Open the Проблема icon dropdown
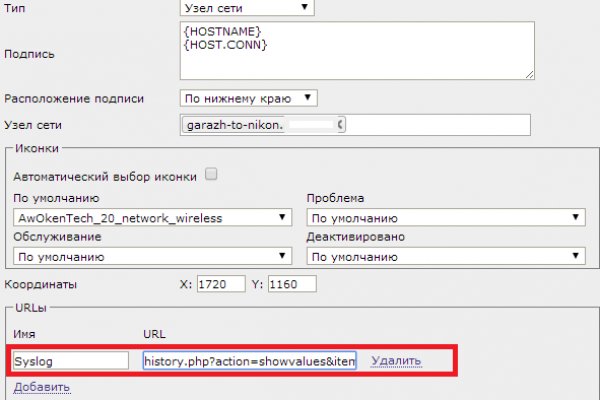 (445, 217)
